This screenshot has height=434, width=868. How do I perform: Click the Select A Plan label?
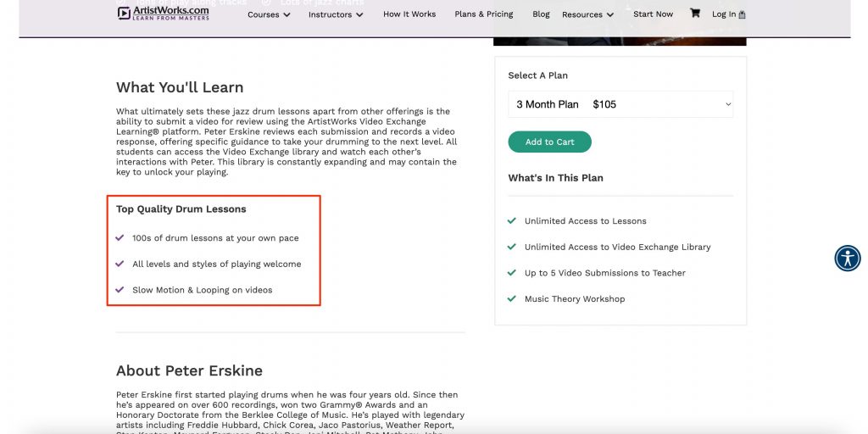click(538, 75)
